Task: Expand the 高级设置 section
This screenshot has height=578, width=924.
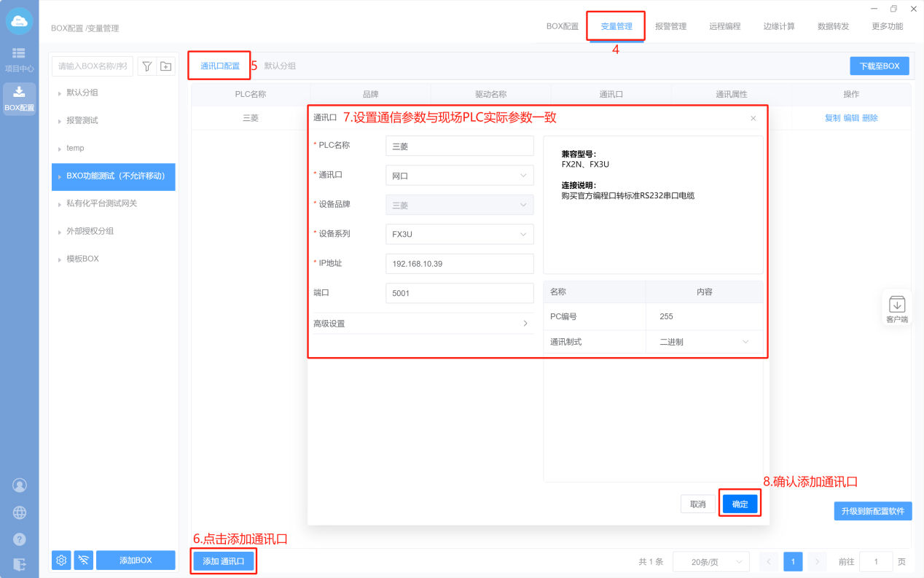Action: 422,324
